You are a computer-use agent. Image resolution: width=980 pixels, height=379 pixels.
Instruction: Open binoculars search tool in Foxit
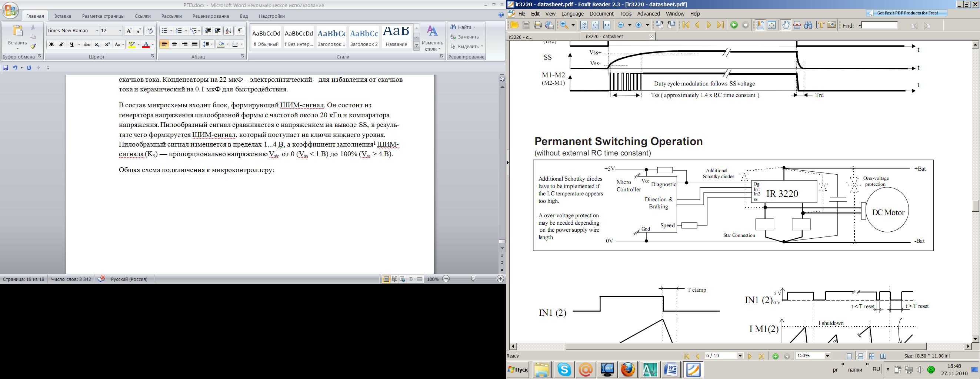tap(809, 25)
